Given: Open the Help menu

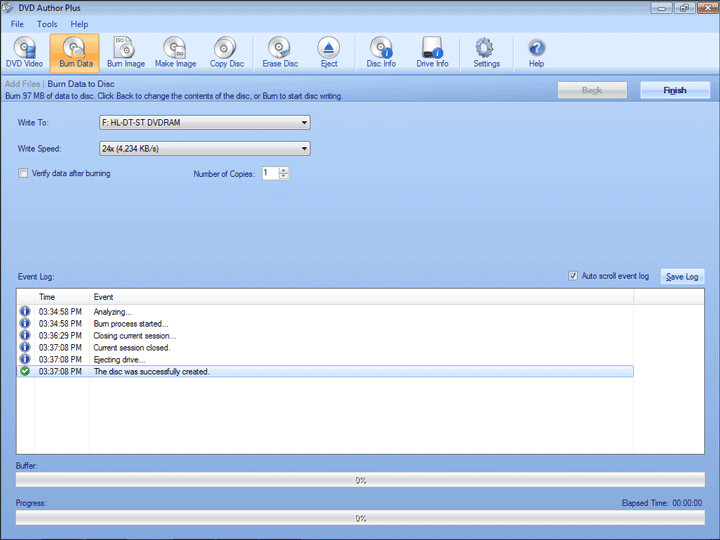Looking at the screenshot, I should [x=79, y=24].
